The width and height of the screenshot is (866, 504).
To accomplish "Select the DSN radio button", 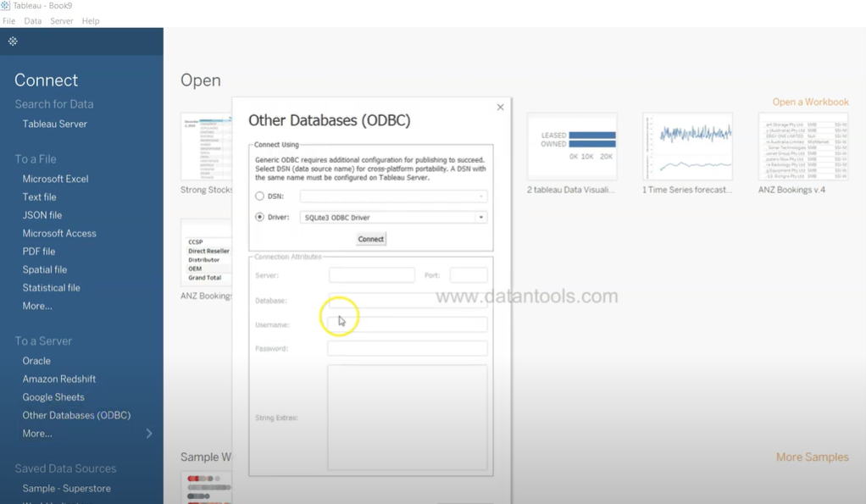I will (x=259, y=196).
